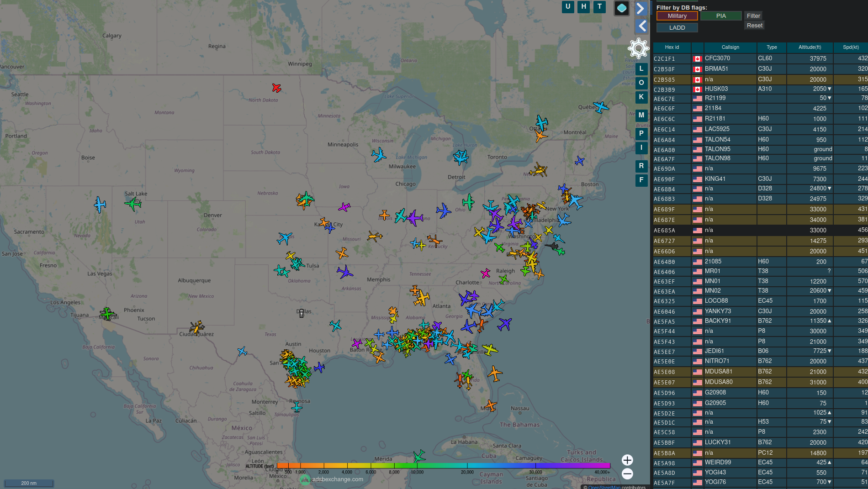
Task: Toggle the F map button
Action: tap(641, 180)
